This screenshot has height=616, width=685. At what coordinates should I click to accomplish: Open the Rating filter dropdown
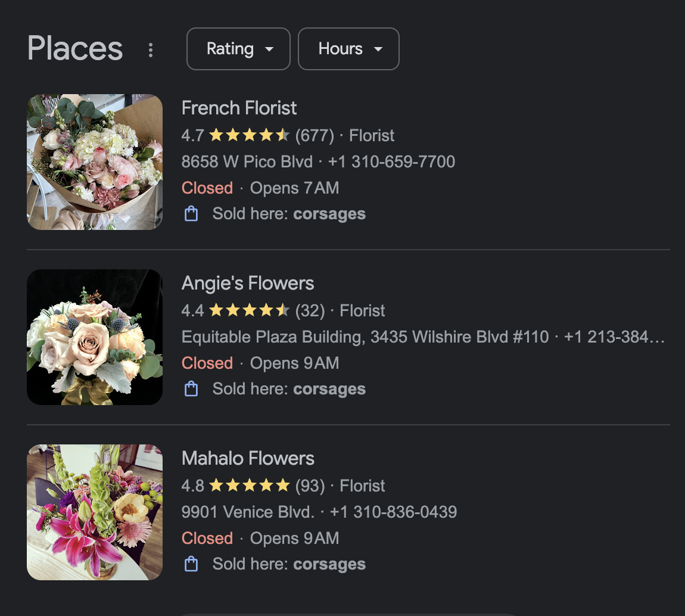pyautogui.click(x=238, y=49)
